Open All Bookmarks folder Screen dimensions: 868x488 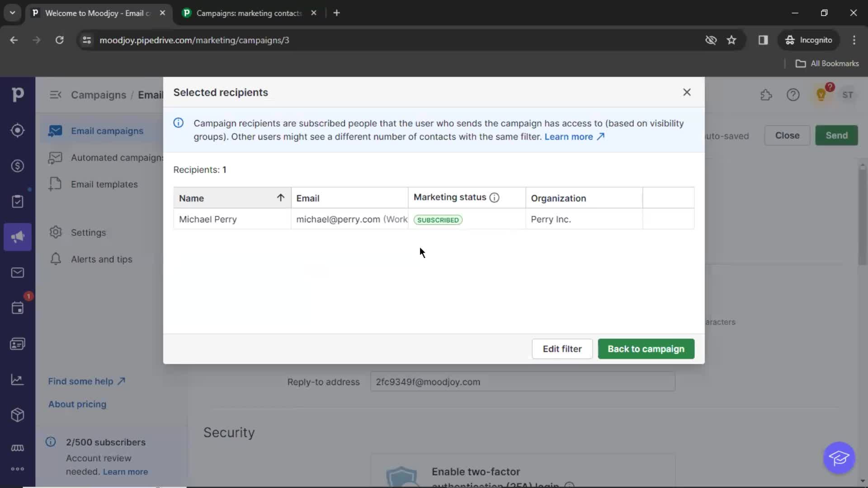827,64
